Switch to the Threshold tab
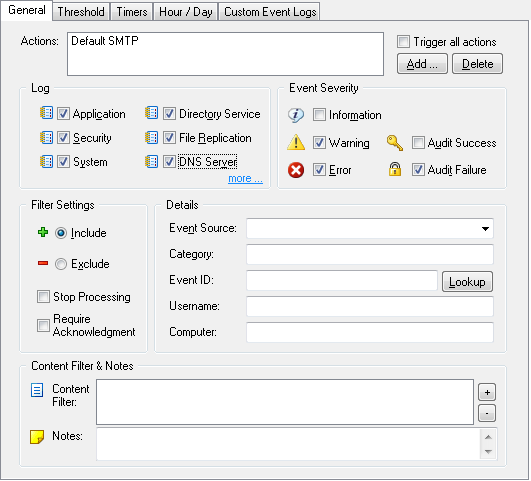 [x=81, y=12]
